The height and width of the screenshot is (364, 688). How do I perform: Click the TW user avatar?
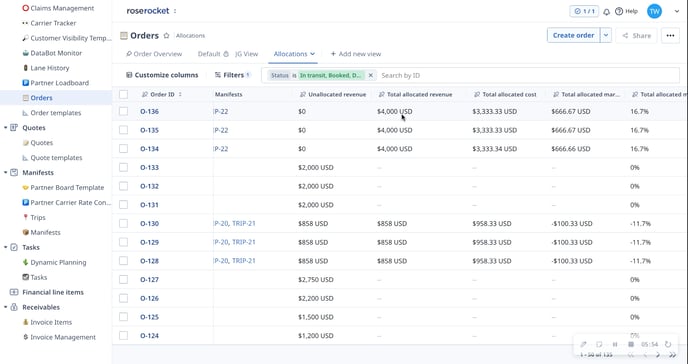(654, 11)
